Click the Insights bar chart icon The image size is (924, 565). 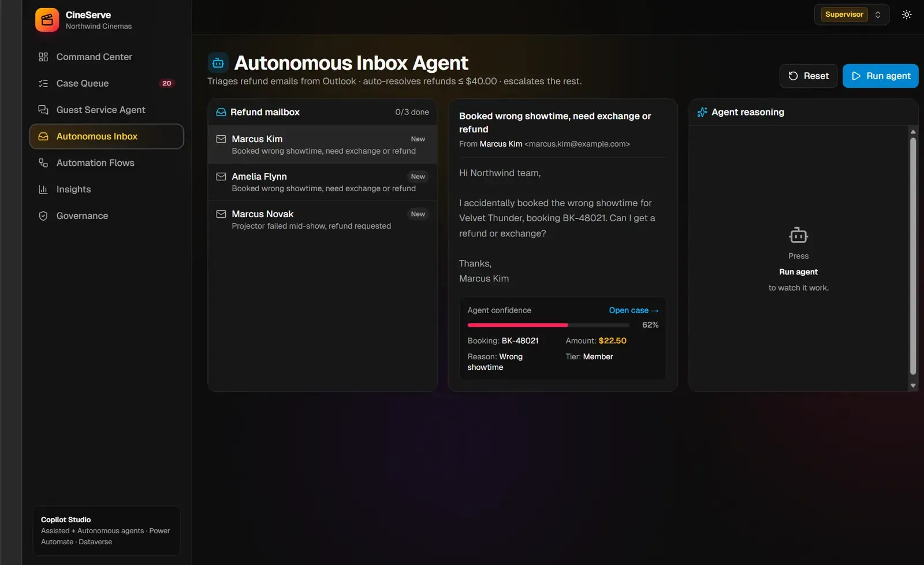coord(43,189)
